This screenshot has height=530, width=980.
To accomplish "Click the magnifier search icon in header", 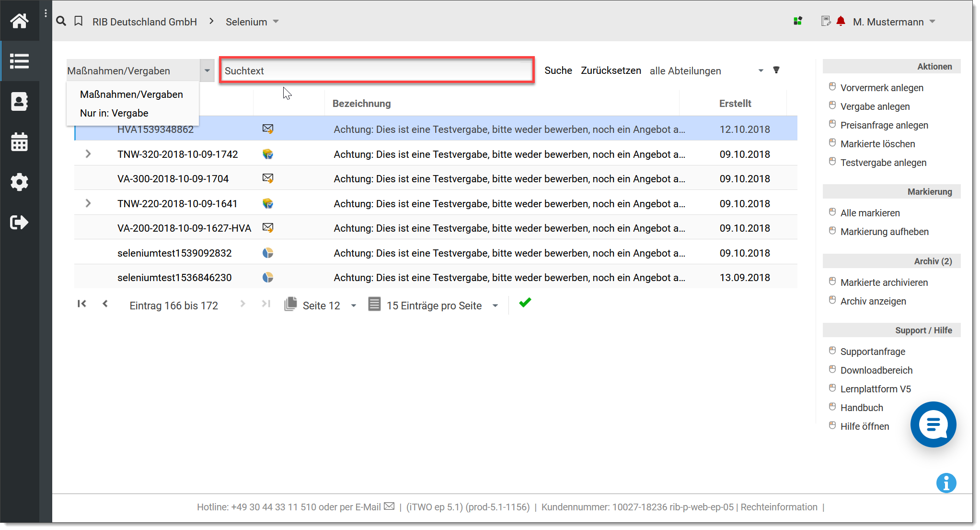I will tap(61, 21).
